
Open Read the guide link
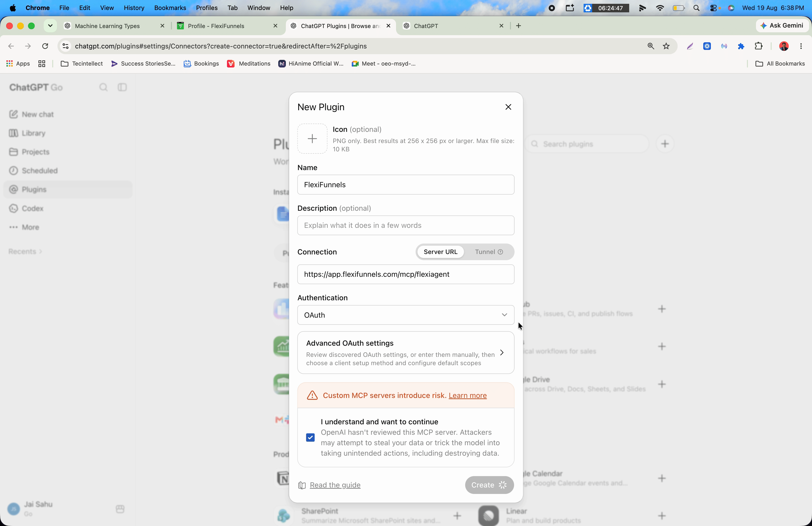(x=335, y=485)
